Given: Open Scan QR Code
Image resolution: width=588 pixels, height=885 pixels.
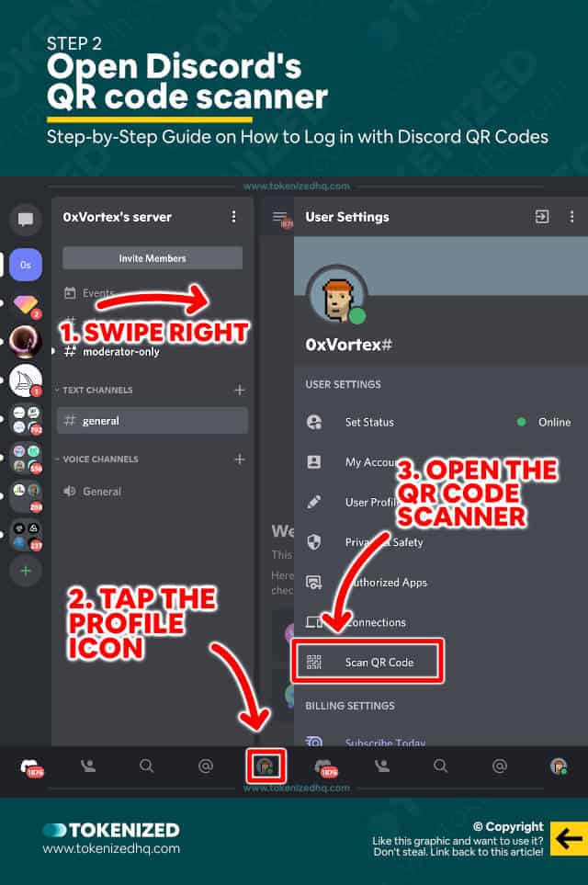Looking at the screenshot, I should click(x=367, y=662).
